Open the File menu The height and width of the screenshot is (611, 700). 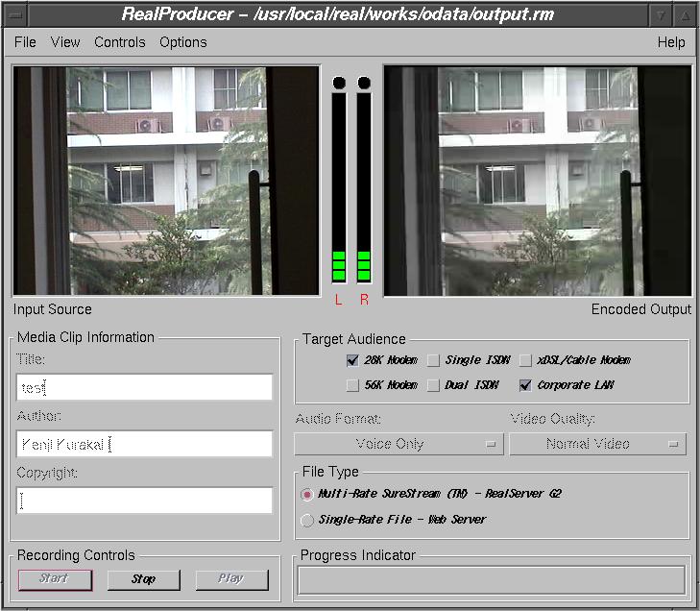pyautogui.click(x=25, y=42)
